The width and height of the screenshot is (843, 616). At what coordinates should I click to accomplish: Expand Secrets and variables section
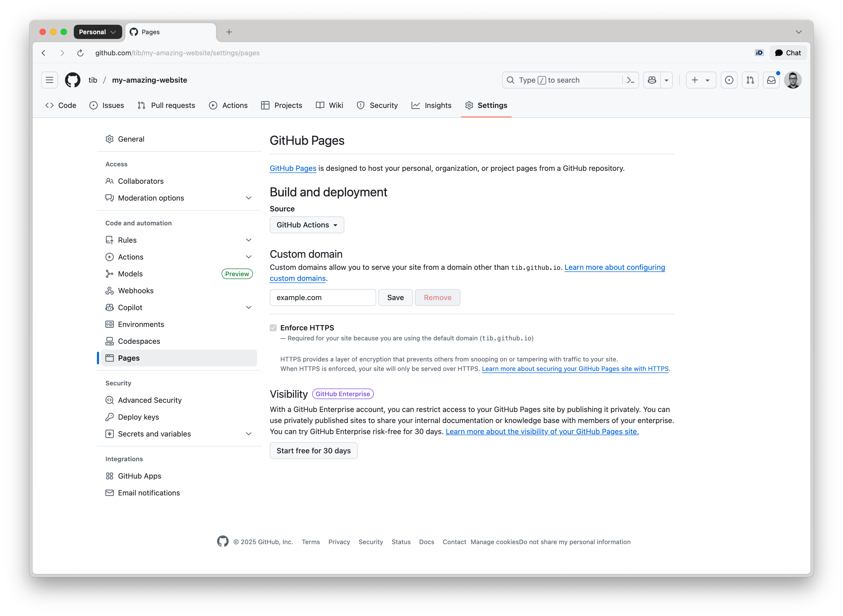[x=248, y=434]
